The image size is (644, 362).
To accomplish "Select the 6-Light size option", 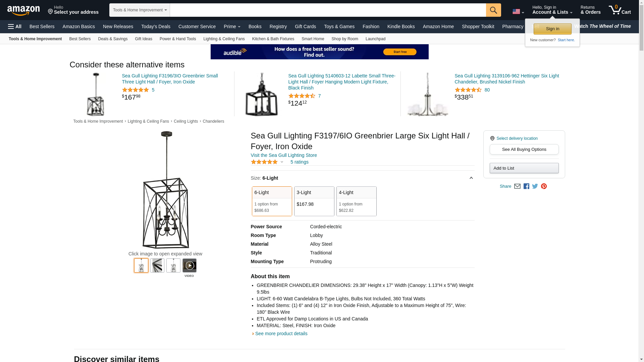I will pyautogui.click(x=272, y=201).
